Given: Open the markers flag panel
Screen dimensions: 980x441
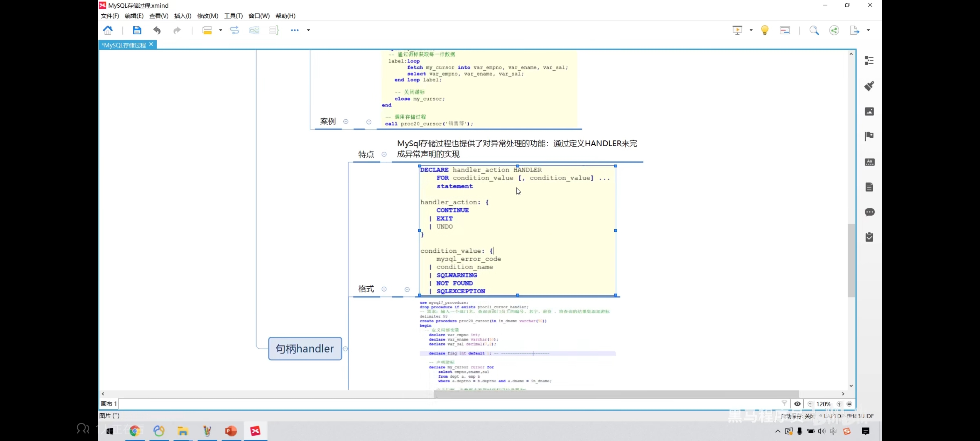Looking at the screenshot, I should [x=869, y=136].
